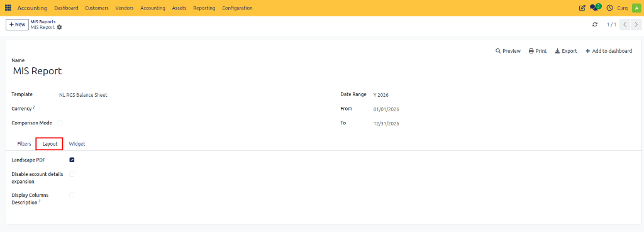This screenshot has height=232, width=644.
Task: Click the pager 1 / 1 counter
Action: (x=611, y=25)
